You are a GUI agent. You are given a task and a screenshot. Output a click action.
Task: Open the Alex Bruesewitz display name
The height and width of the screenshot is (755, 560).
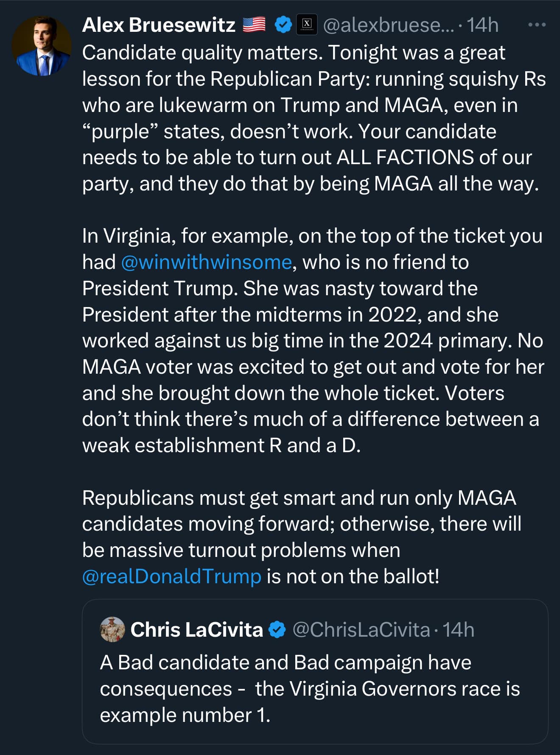pos(159,25)
